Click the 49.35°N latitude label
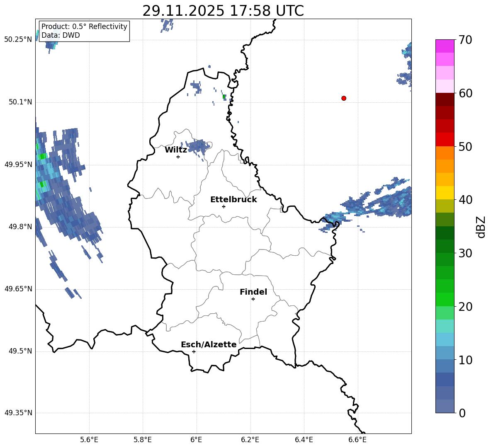491x448 pixels. pyautogui.click(x=18, y=413)
